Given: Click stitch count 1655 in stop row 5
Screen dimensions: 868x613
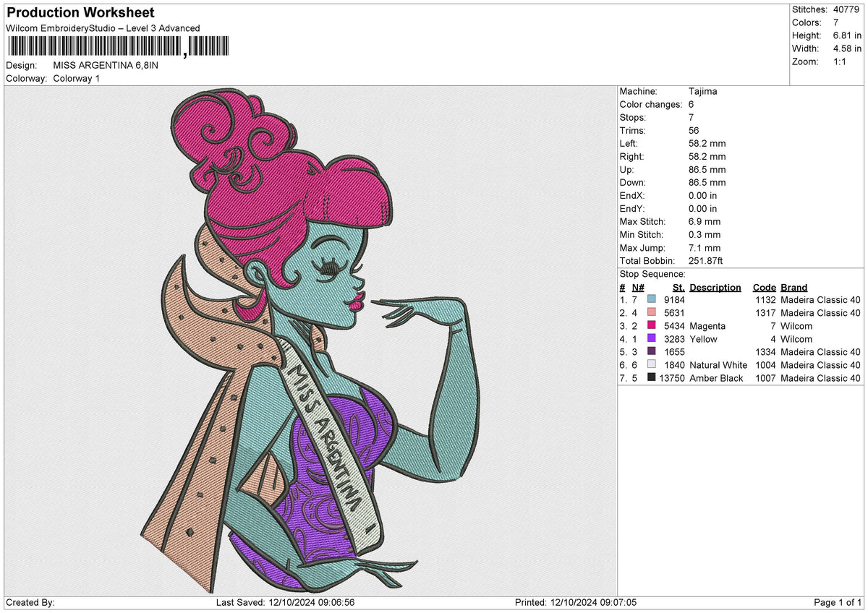Looking at the screenshot, I should tap(674, 352).
